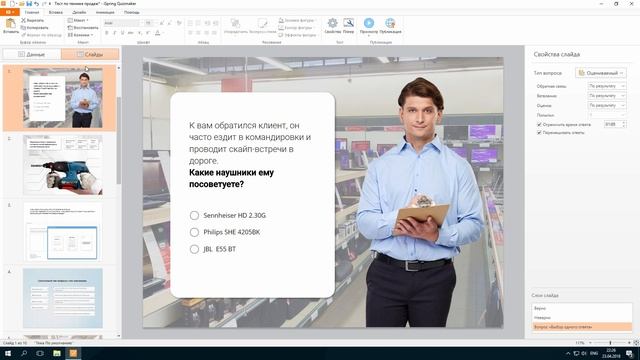The height and width of the screenshot is (360, 640).
Task: Toggle italic formatting in ribbon
Action: 114,33
